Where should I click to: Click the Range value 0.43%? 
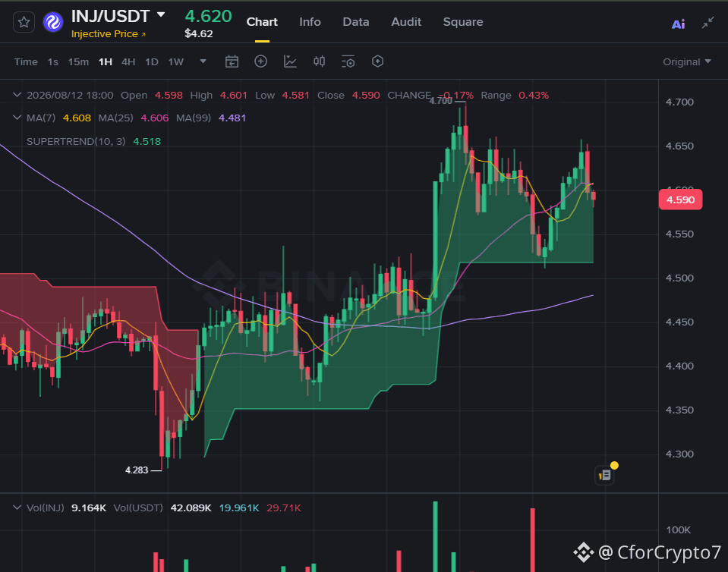[x=534, y=95]
